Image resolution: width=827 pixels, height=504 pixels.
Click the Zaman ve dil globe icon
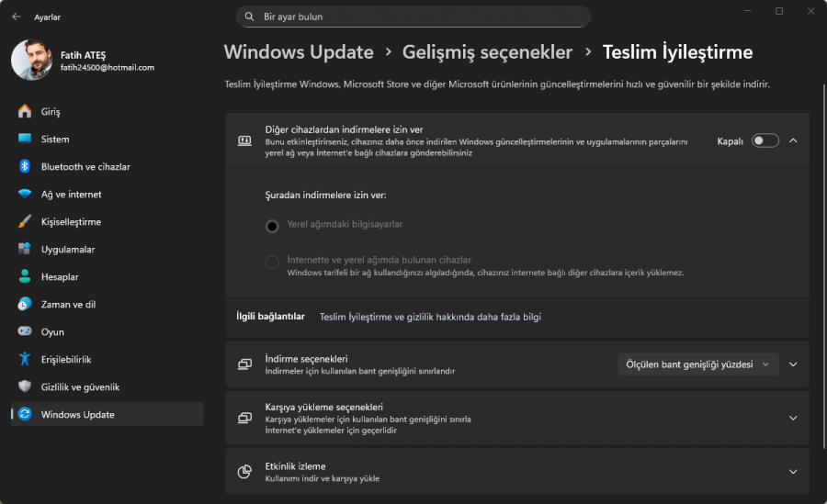(25, 304)
